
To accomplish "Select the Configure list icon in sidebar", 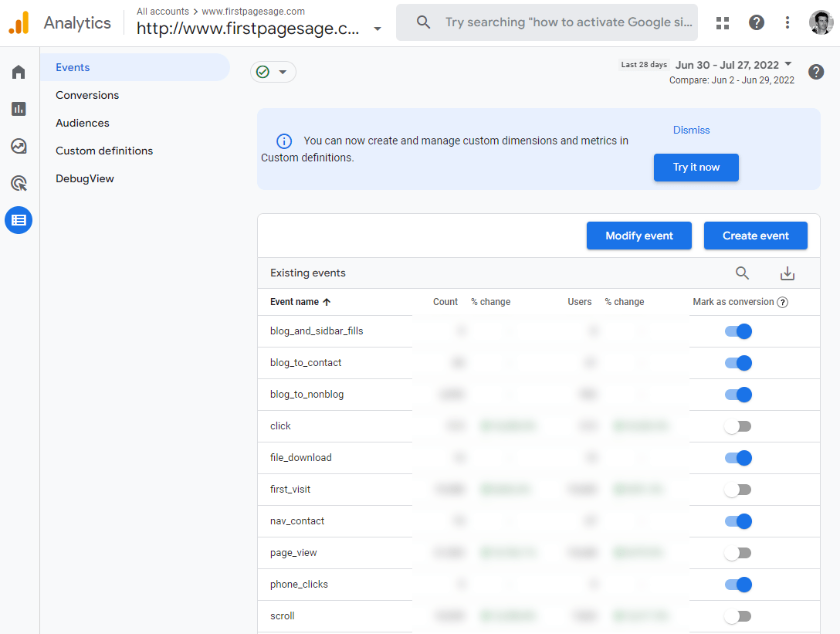I will pyautogui.click(x=19, y=220).
